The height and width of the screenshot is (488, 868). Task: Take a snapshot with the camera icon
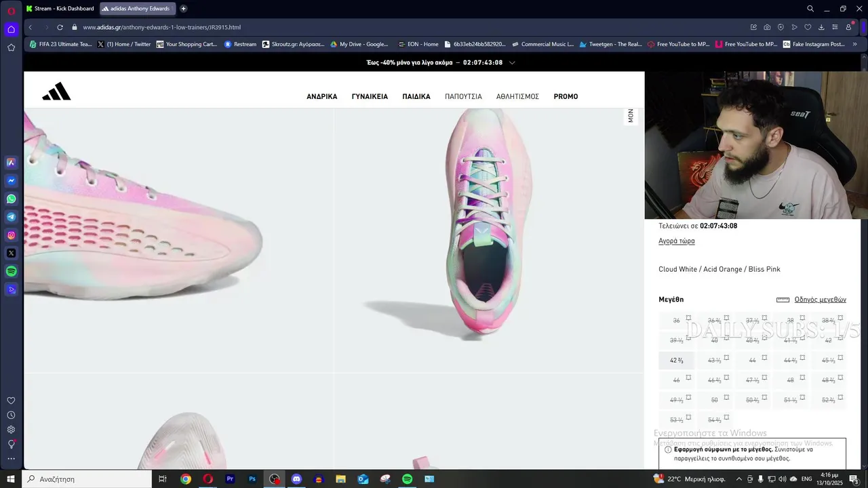click(x=767, y=27)
